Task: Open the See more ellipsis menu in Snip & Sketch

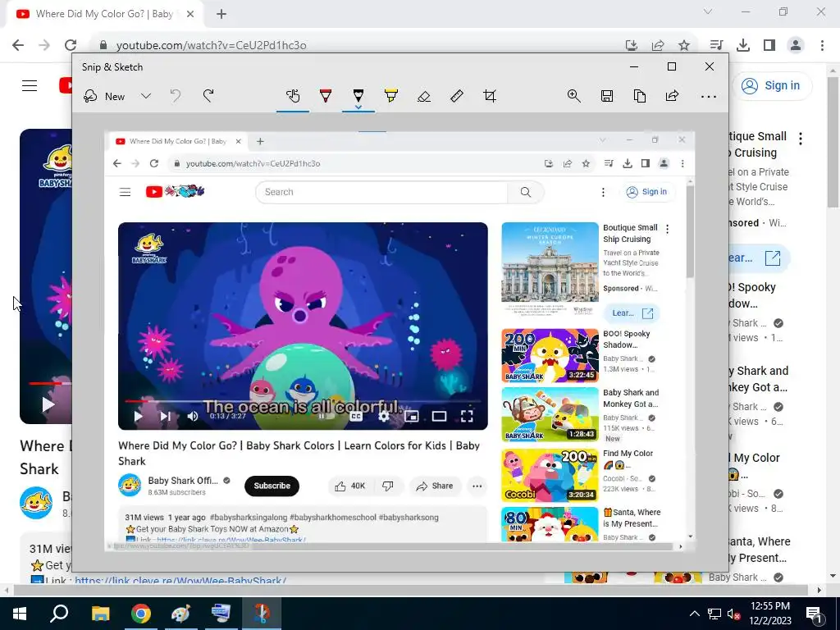Action: 708,97
